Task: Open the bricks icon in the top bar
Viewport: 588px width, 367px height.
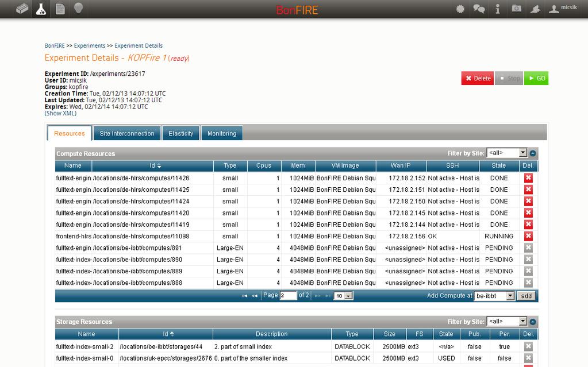Action: pos(22,9)
